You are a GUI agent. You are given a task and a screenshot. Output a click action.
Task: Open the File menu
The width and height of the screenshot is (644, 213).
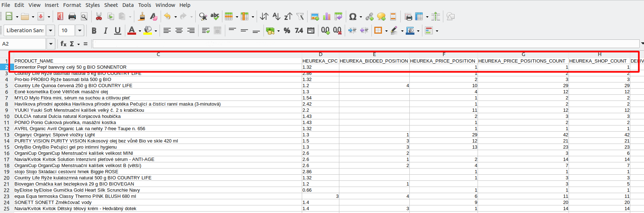pyautogui.click(x=6, y=5)
